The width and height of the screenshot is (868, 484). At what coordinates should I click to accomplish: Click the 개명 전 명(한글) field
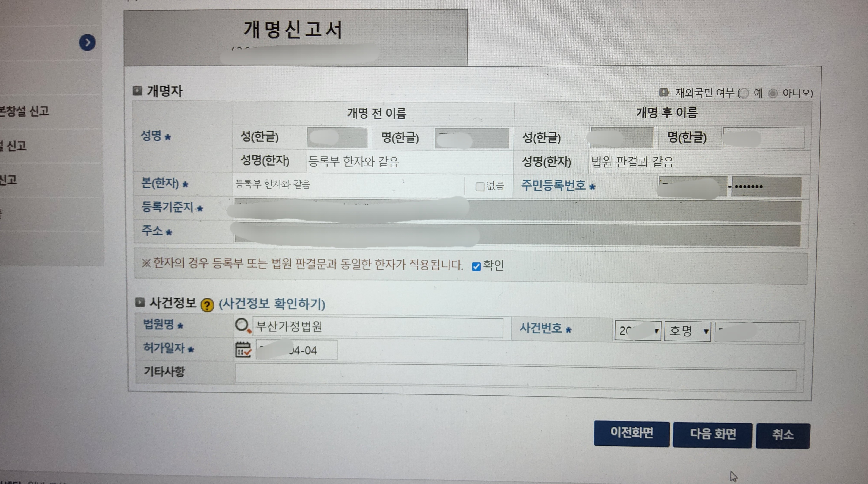(x=472, y=138)
